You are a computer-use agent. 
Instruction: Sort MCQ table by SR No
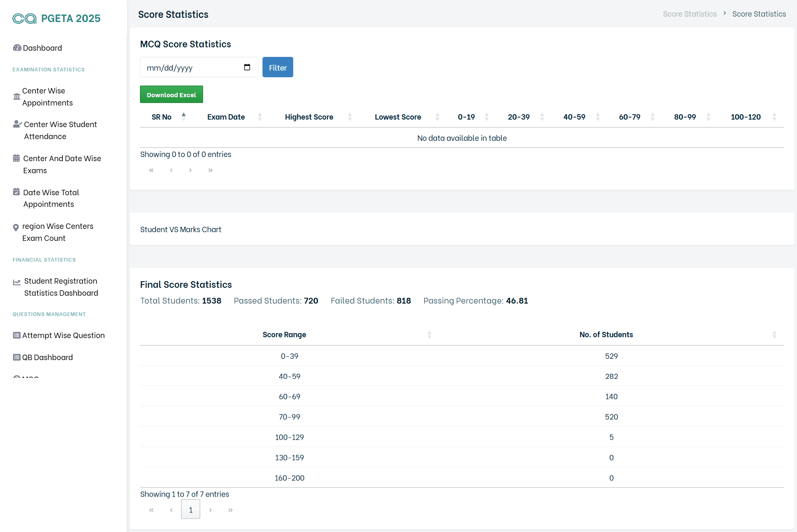coord(162,117)
